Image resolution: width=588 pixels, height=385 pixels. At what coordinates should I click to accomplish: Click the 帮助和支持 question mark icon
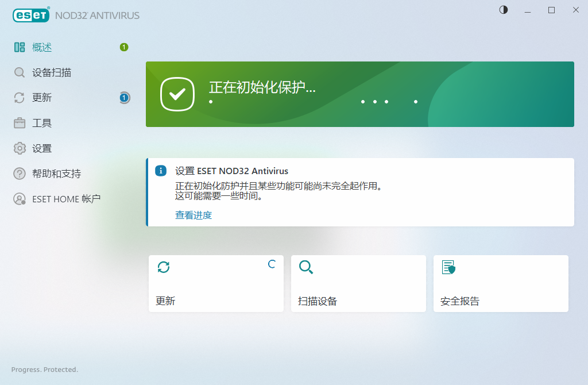click(20, 174)
